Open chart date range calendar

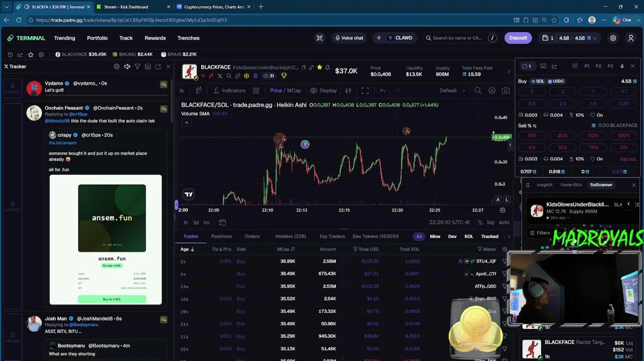click(x=222, y=223)
